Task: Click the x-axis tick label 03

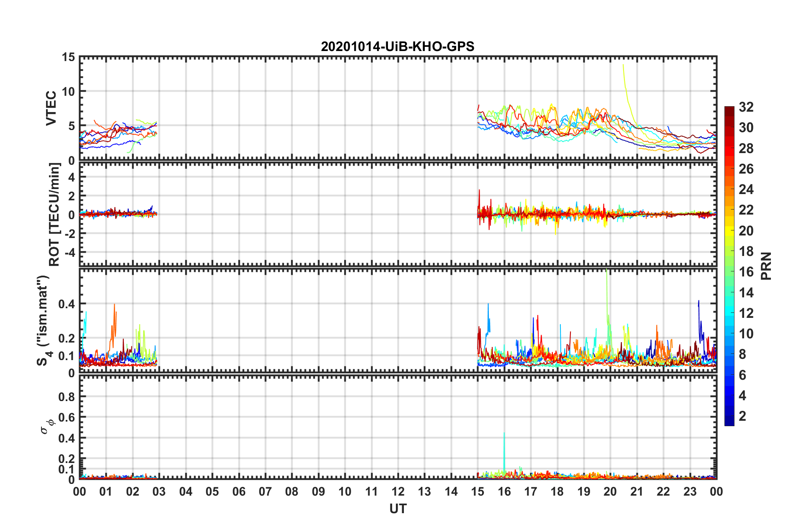Action: coord(159,491)
